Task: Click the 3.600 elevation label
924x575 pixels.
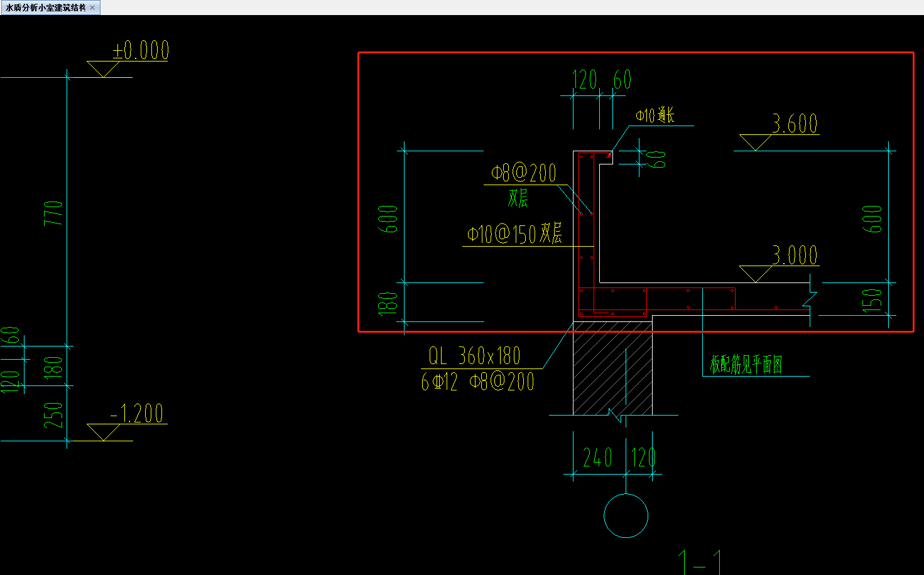Action: [795, 124]
